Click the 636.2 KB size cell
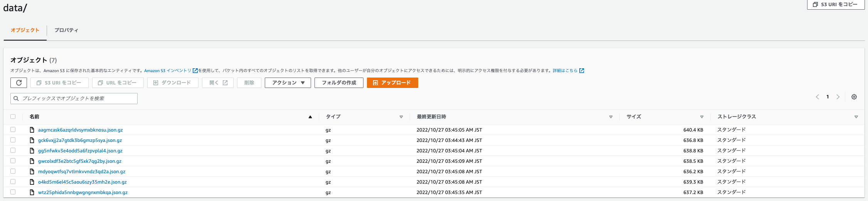The height and width of the screenshot is (201, 868). 693,172
